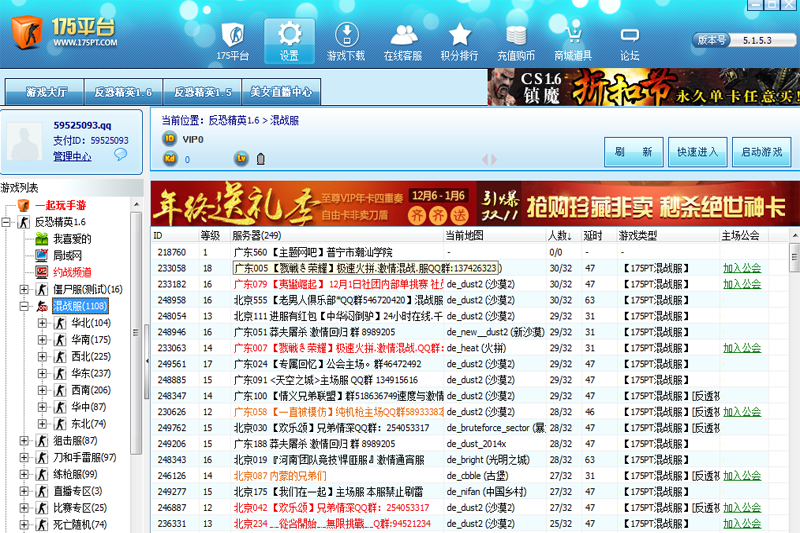Viewport: 800px width, 533px height.
Task: Select the 华南(175) region in tree
Action: click(x=91, y=340)
